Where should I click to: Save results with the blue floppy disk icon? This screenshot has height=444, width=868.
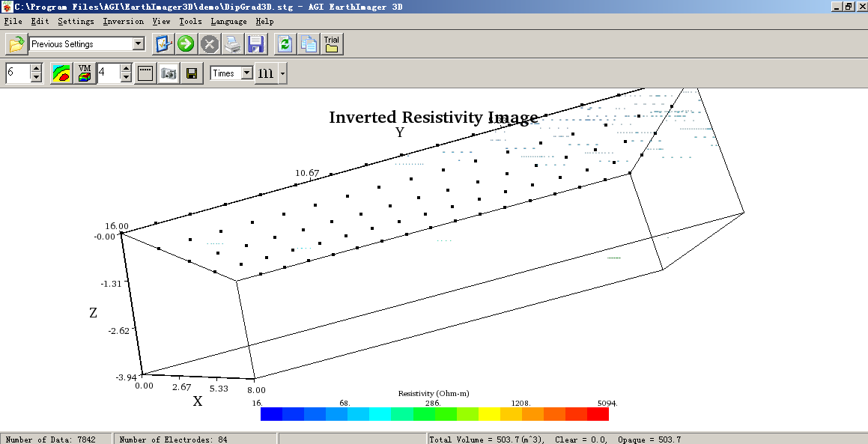[255, 43]
